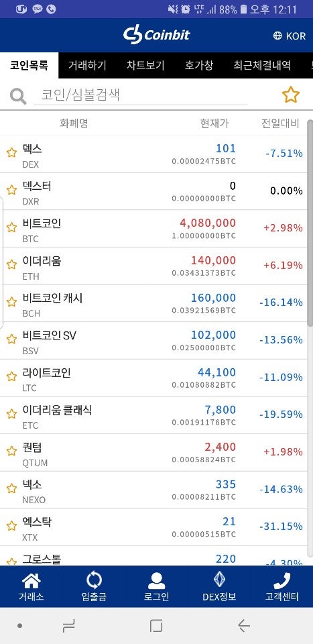Toggle favorite star for 비트코인 BTC
Image resolution: width=313 pixels, height=644 pixels.
(11, 227)
